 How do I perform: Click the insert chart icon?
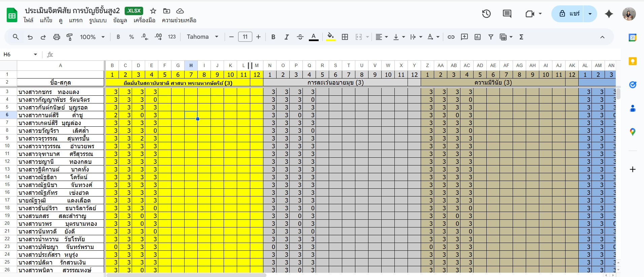coord(477,37)
